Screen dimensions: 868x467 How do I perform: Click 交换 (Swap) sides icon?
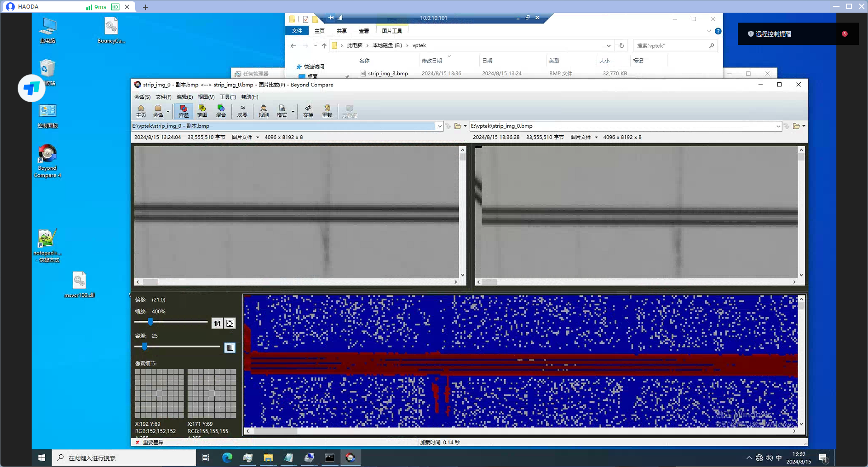[308, 111]
